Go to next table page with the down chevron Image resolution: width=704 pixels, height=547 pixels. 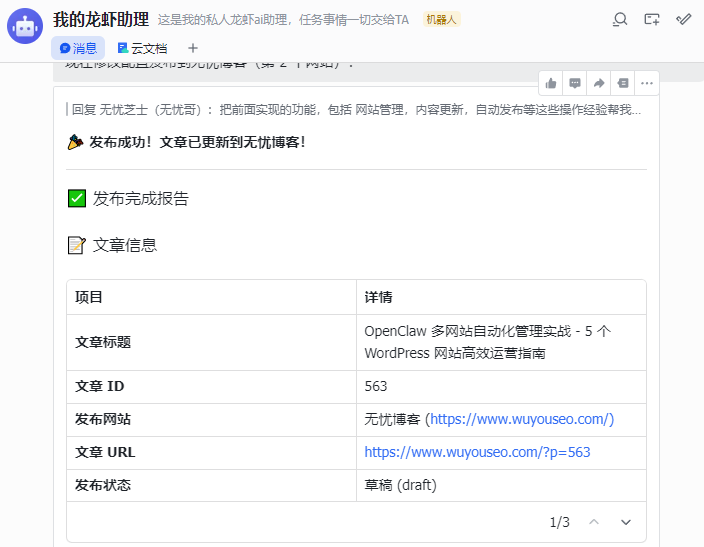[626, 522]
